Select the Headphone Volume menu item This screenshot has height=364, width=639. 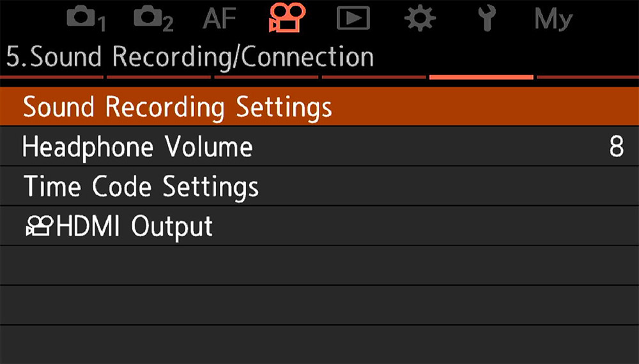point(137,148)
